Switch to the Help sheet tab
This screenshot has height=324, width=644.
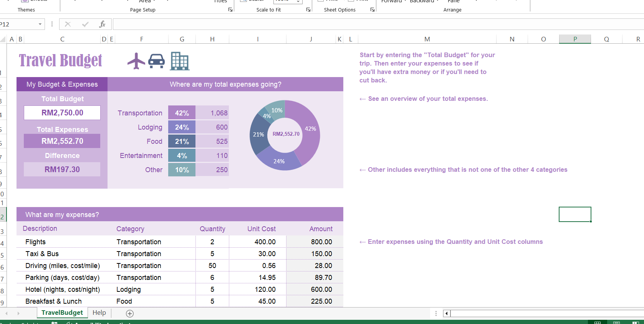click(x=99, y=312)
